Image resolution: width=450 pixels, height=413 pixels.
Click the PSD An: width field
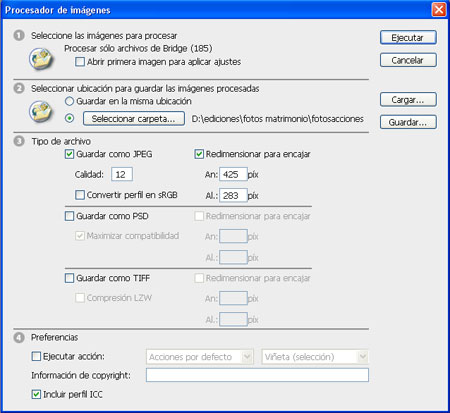pyautogui.click(x=233, y=236)
